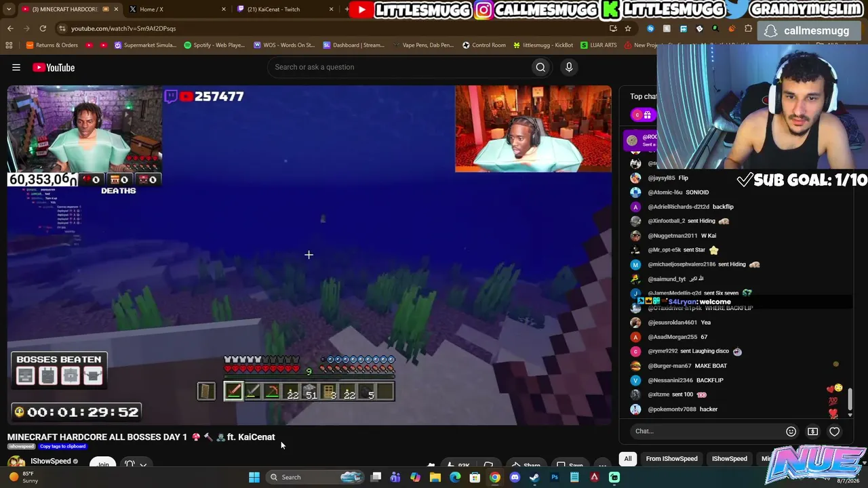Open the bookmarks bar apps grid

(9, 45)
